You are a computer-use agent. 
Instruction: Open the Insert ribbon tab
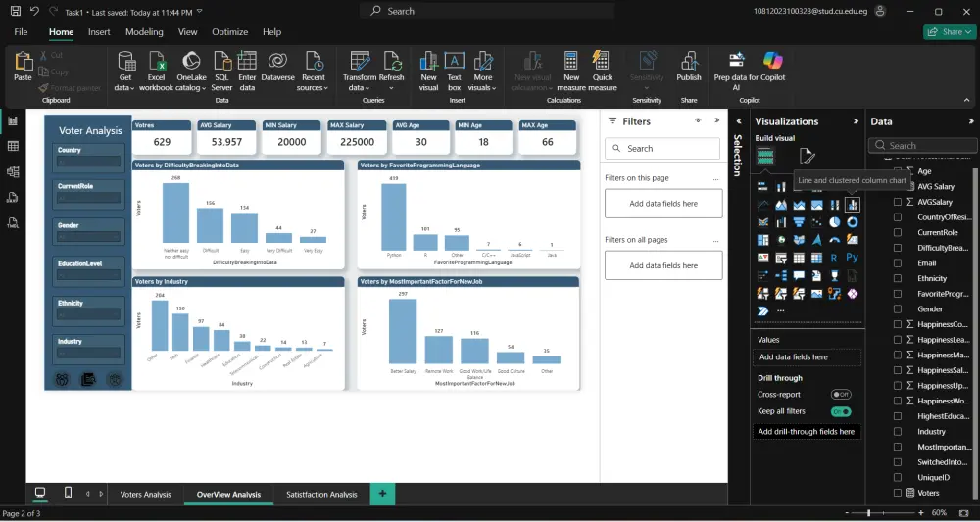tap(99, 32)
